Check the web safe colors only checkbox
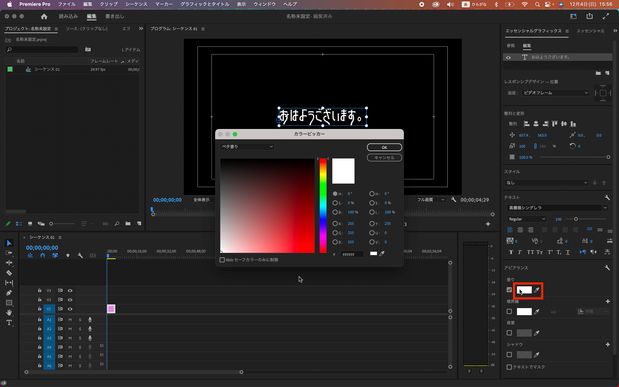This screenshot has height=387, width=619. click(x=222, y=260)
